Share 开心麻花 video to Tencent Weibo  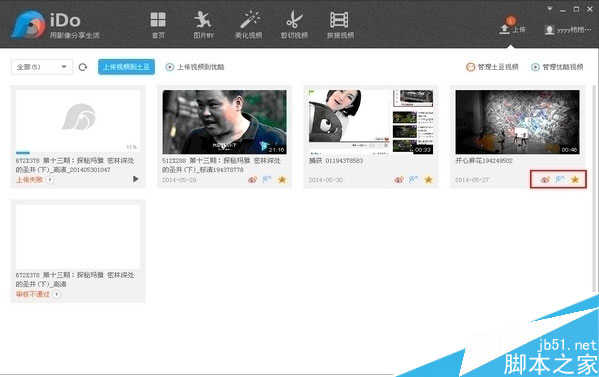click(560, 179)
